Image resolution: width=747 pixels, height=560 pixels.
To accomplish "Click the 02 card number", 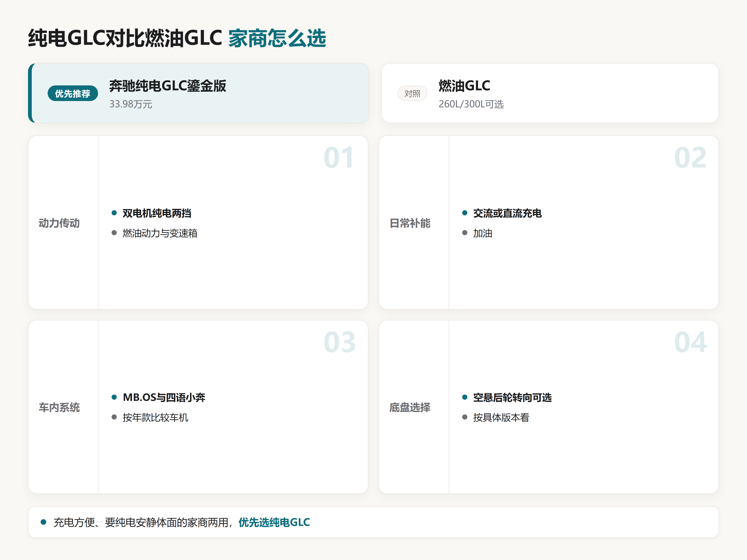I will tap(690, 157).
